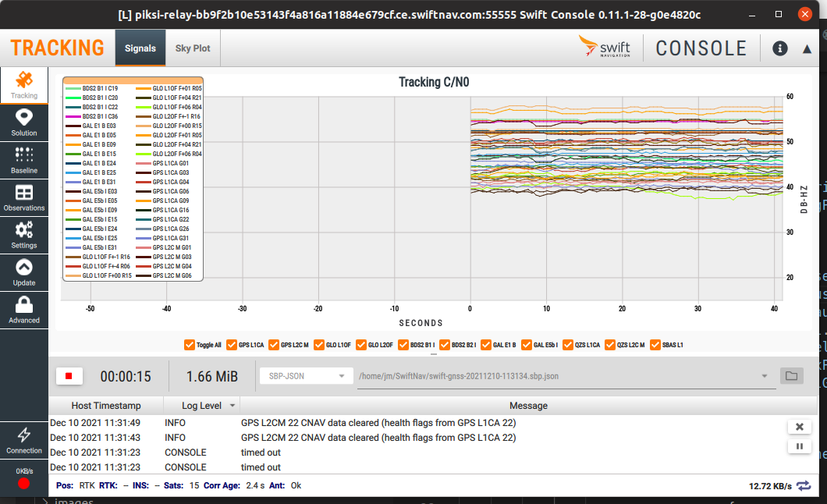Click the Sats value in status bar
This screenshot has width=827, height=504.
pyautogui.click(x=194, y=485)
